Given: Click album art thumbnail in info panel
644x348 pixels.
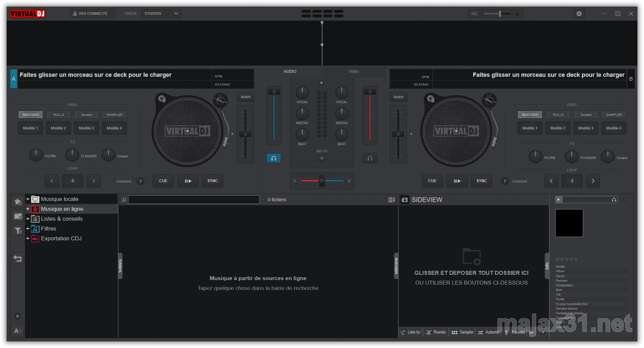Looking at the screenshot, I should [569, 223].
